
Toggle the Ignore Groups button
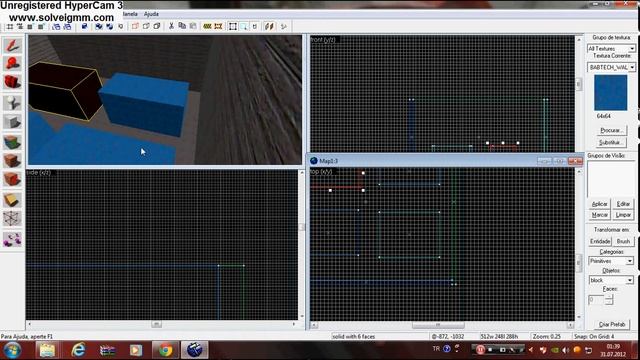coord(120,27)
